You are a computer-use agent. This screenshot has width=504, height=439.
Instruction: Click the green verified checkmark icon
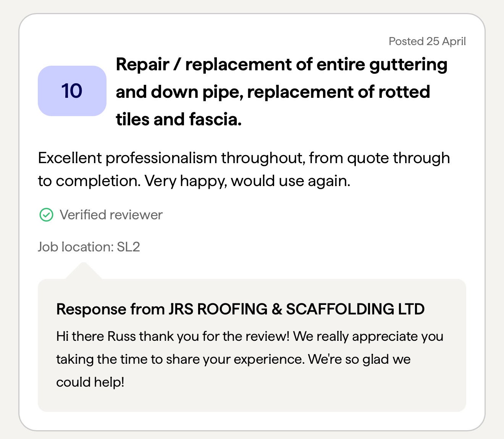coord(46,215)
